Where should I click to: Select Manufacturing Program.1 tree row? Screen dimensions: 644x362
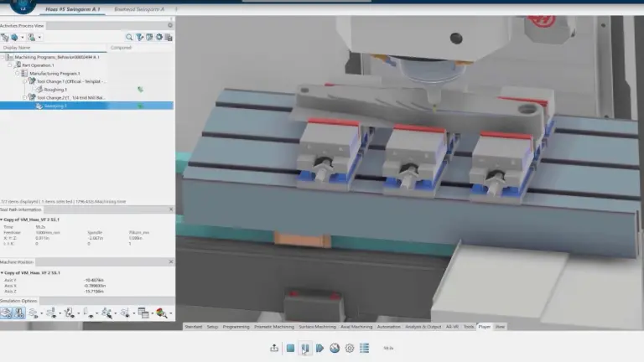click(55, 74)
